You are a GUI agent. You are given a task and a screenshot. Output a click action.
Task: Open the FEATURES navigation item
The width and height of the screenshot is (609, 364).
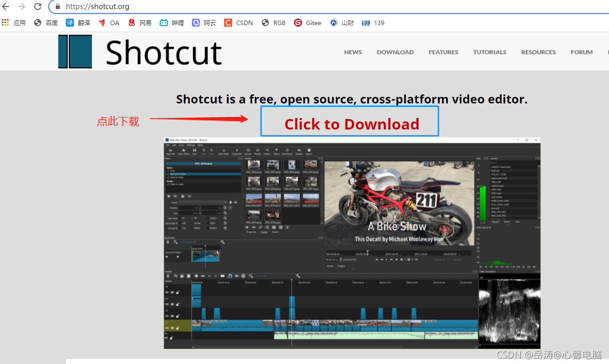point(443,52)
